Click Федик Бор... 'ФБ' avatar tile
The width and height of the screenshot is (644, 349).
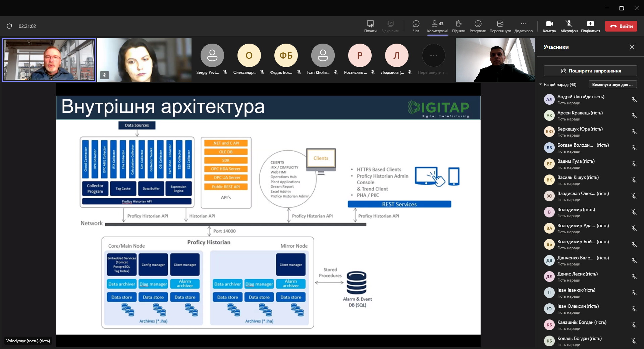click(x=286, y=55)
